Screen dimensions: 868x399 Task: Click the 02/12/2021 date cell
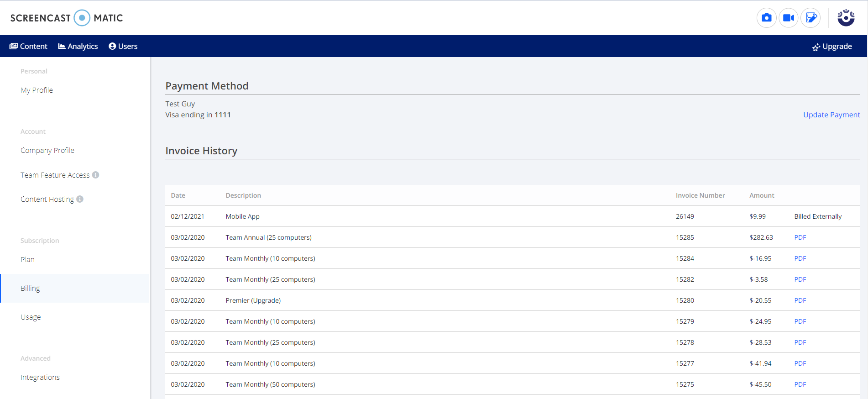click(x=188, y=216)
